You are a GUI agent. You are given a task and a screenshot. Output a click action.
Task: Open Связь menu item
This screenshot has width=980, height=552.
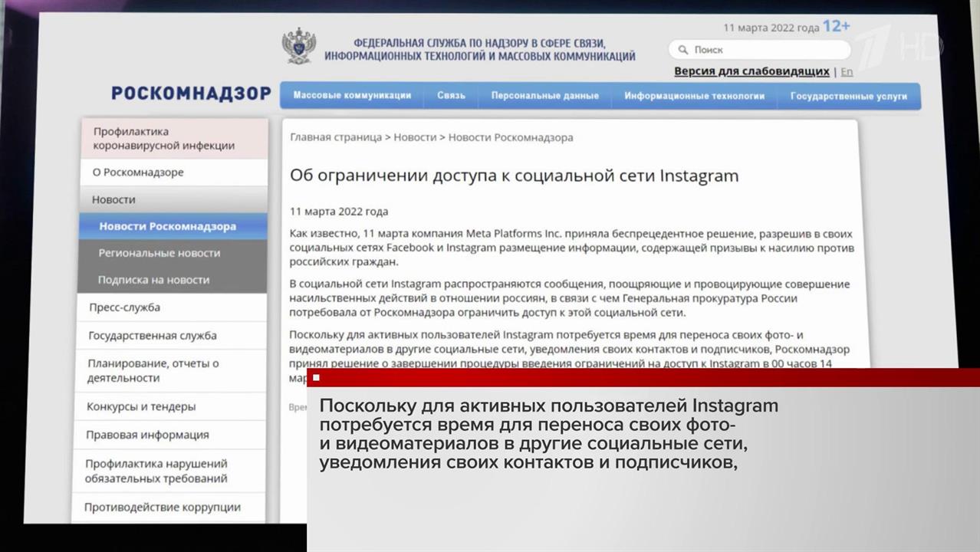[451, 96]
